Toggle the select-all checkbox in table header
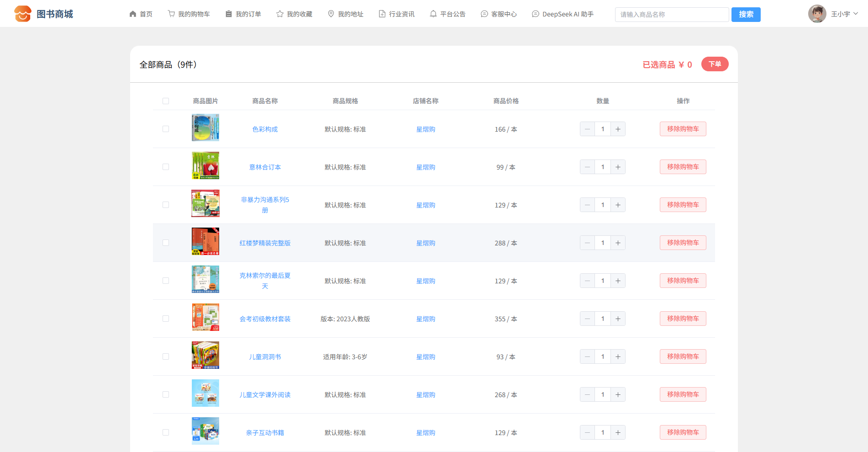The height and width of the screenshot is (452, 868). pyautogui.click(x=166, y=101)
